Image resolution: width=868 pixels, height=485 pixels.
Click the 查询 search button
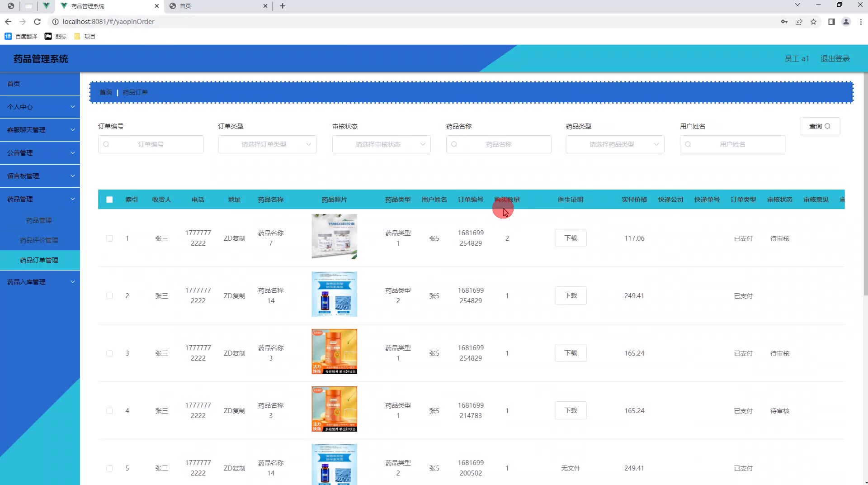[820, 126]
